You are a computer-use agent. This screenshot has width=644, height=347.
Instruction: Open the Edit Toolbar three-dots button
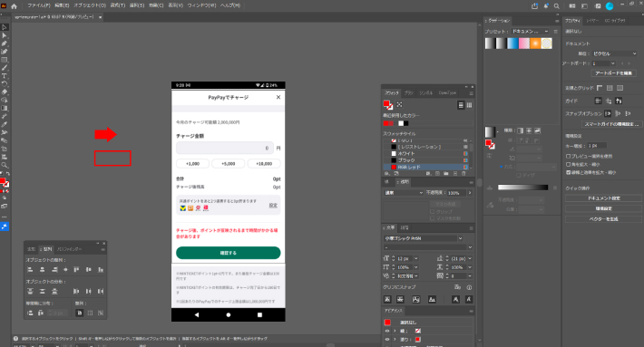pyautogui.click(x=5, y=217)
